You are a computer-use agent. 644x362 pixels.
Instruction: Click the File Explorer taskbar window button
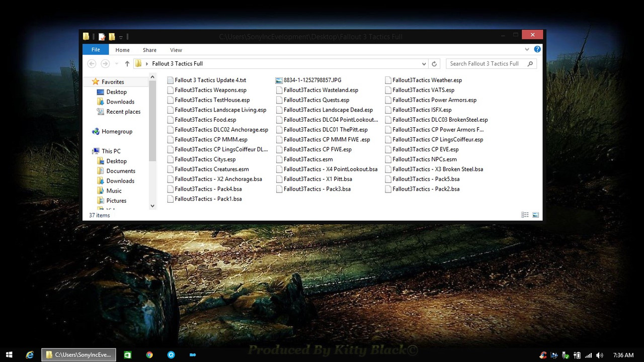click(x=78, y=355)
